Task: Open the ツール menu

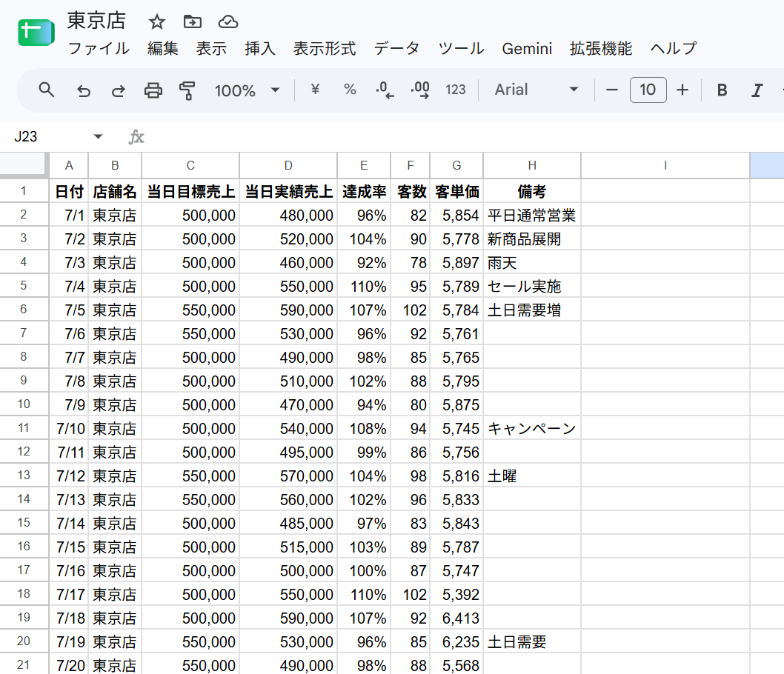Action: pyautogui.click(x=461, y=48)
